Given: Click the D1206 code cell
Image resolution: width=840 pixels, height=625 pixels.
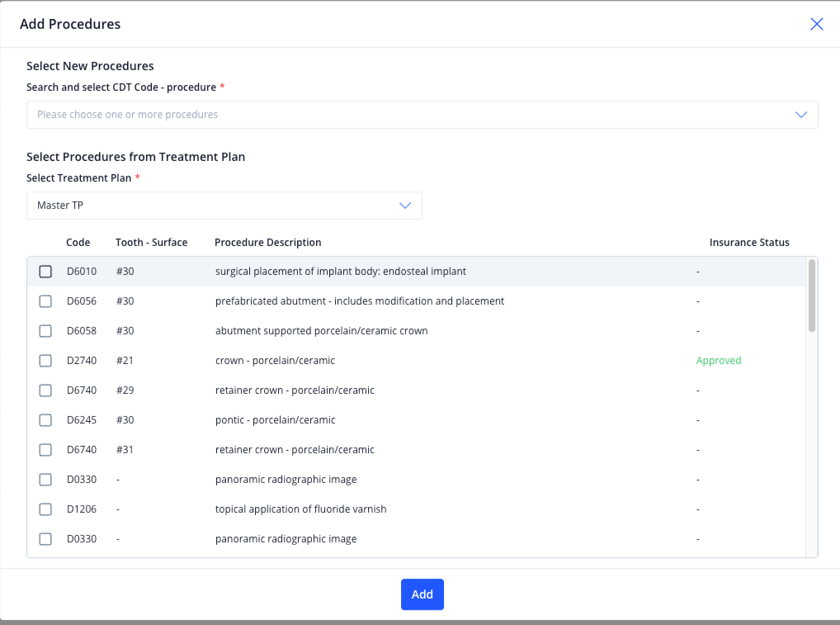Looking at the screenshot, I should (x=82, y=509).
